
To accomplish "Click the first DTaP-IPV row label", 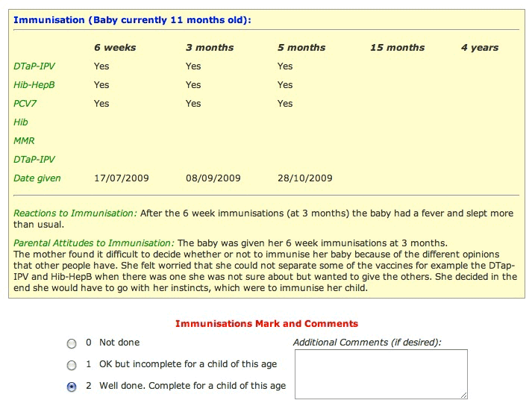I will [34, 66].
